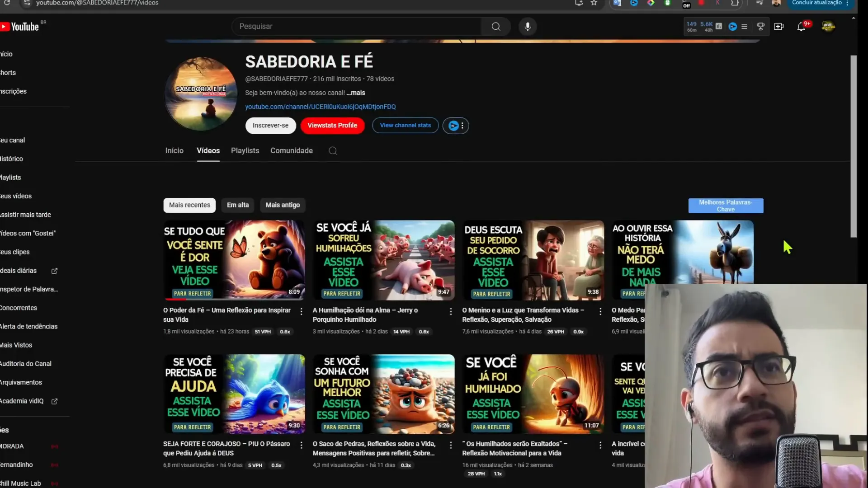Image resolution: width=868 pixels, height=488 pixels.
Task: Expand channel description with ...mais
Action: pyautogui.click(x=356, y=93)
